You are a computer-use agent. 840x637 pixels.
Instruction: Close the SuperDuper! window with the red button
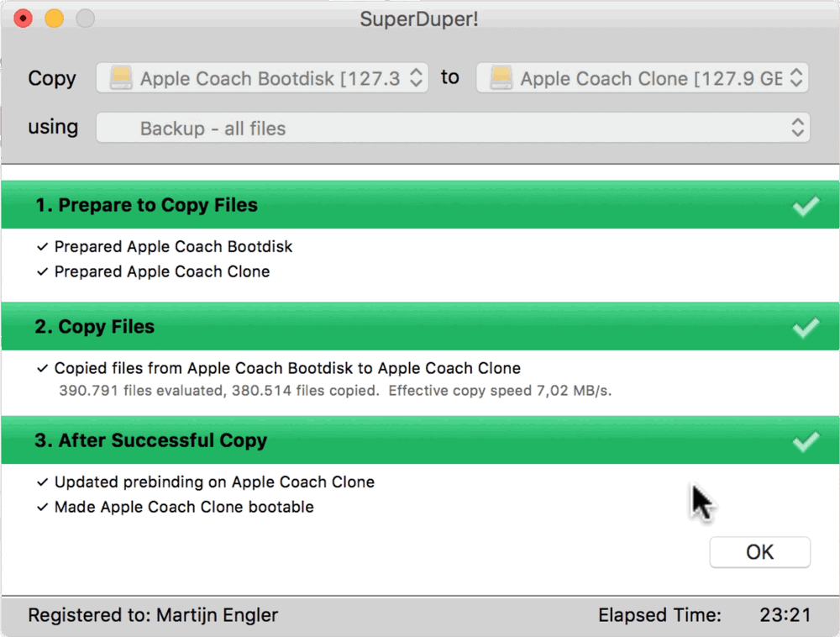23,18
